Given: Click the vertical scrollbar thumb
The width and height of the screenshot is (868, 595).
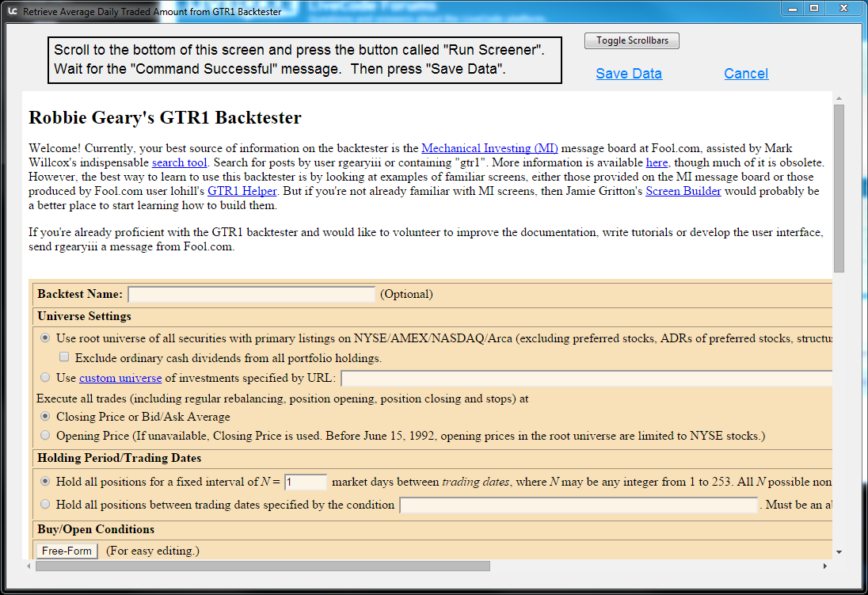Looking at the screenshot, I should pos(839,189).
